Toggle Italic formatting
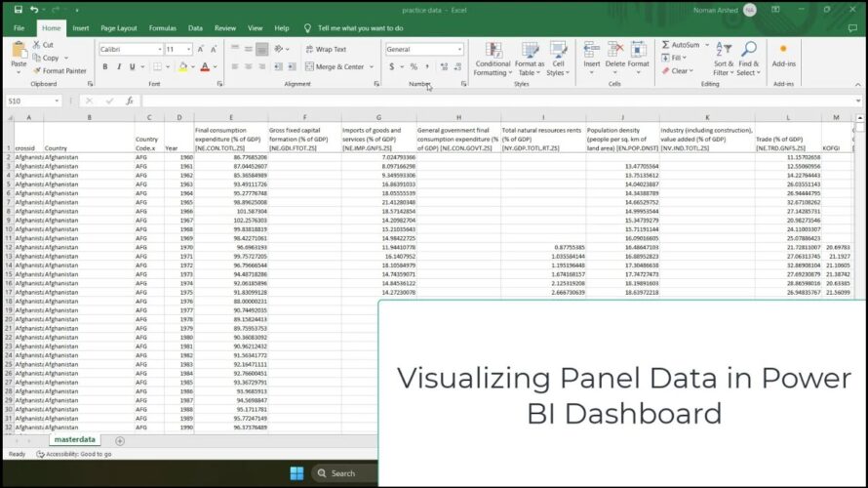This screenshot has height=488, width=868. click(118, 66)
